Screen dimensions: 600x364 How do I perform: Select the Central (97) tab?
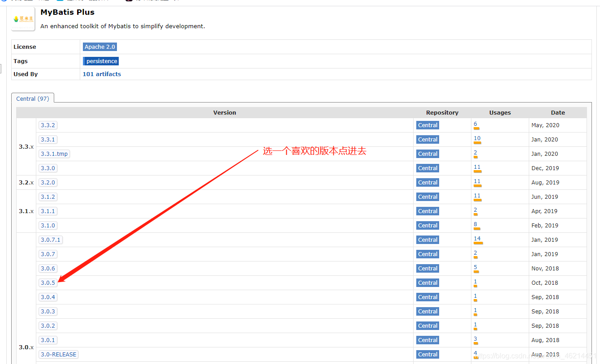(33, 98)
